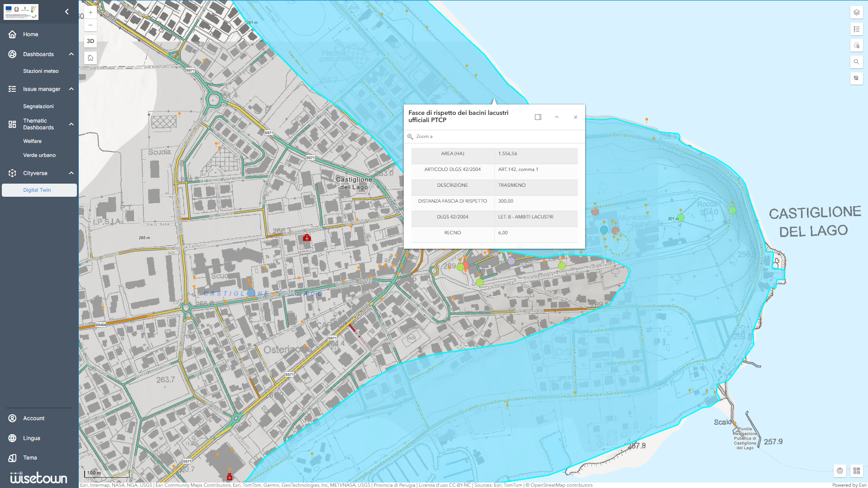Dock the popup panel to the side
The image size is (868, 488).
pyautogui.click(x=538, y=117)
